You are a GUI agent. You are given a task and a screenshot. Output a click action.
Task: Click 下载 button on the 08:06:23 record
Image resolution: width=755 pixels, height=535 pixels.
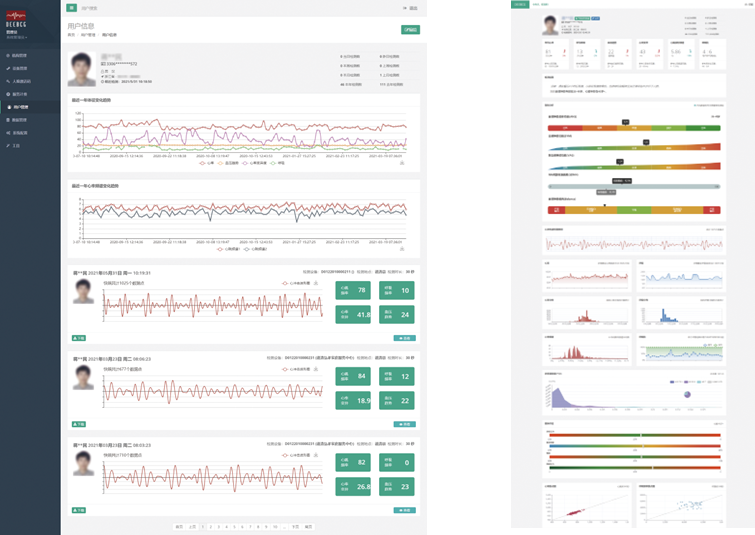[79, 424]
